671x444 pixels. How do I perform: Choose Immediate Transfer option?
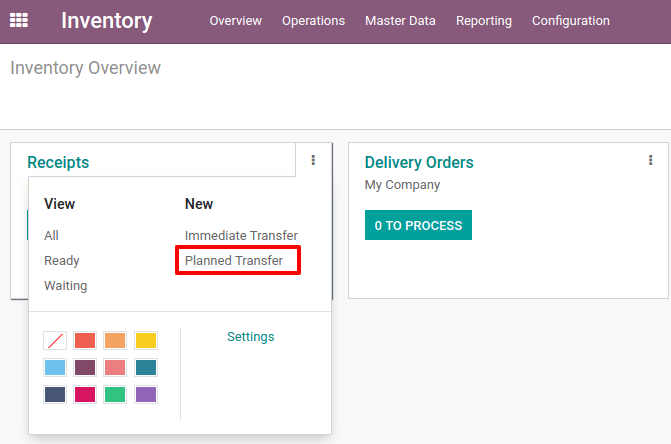241,236
